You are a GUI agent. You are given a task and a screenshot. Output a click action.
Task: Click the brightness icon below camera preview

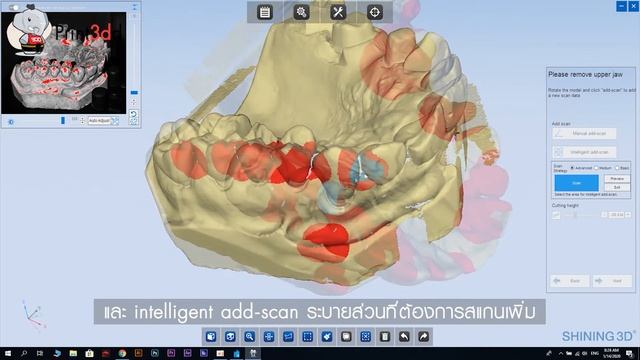point(11,122)
